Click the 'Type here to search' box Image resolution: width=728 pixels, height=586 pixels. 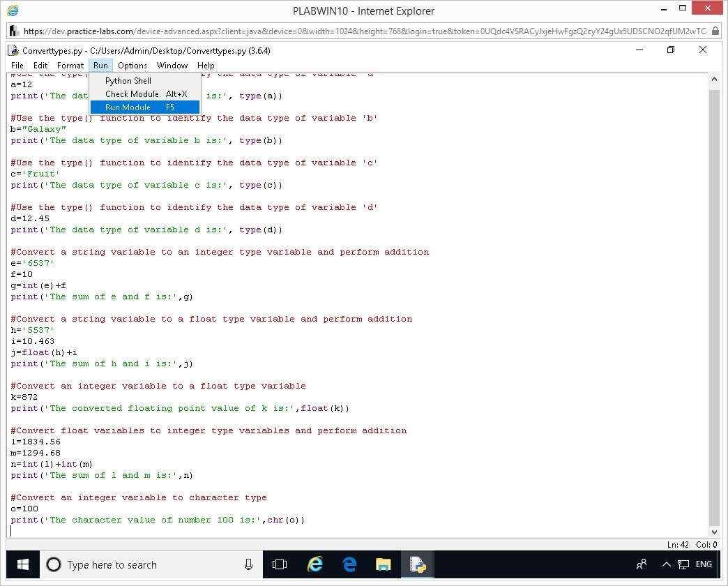coord(146,564)
